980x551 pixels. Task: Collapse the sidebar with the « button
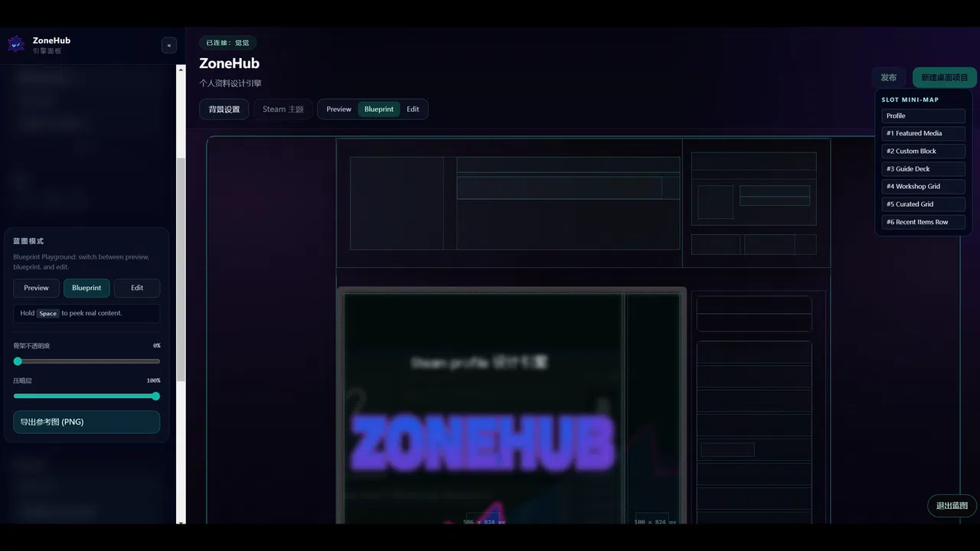coord(169,45)
